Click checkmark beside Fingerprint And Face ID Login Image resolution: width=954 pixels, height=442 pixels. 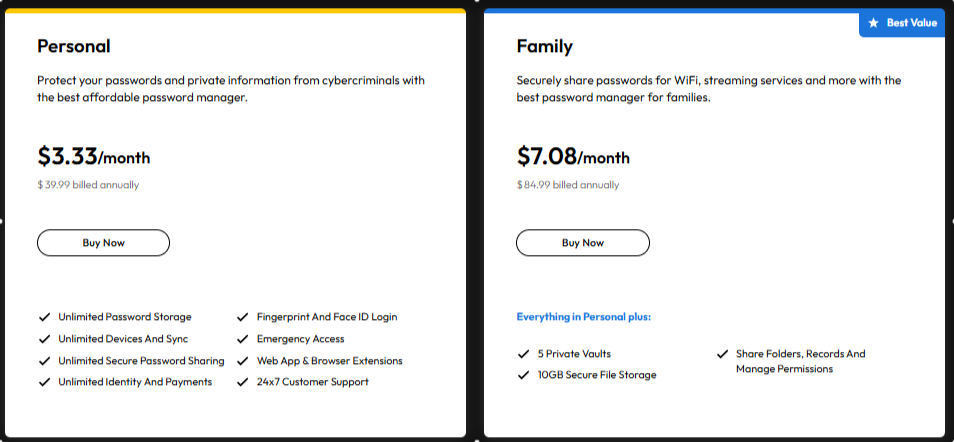243,317
